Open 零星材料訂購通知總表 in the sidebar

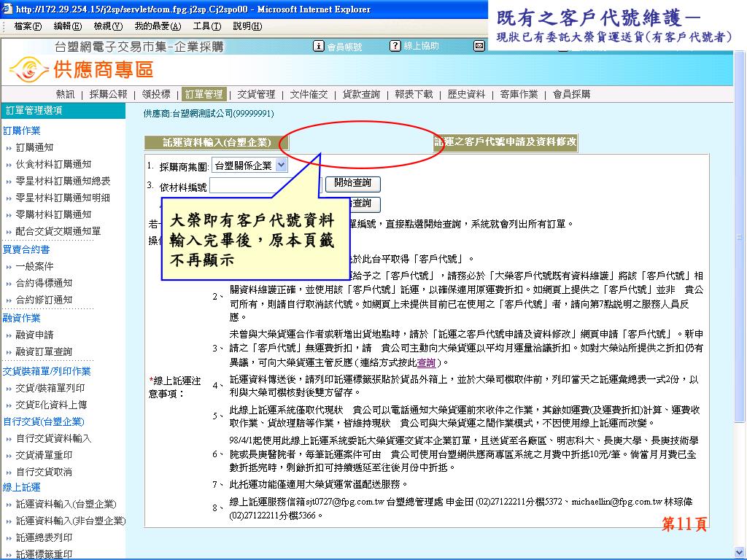point(63,181)
